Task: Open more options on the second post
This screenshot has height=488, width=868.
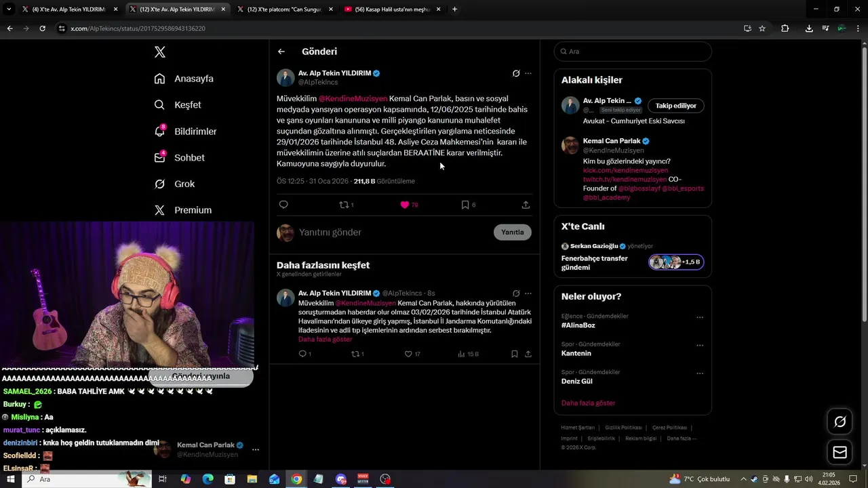Action: [x=528, y=293]
